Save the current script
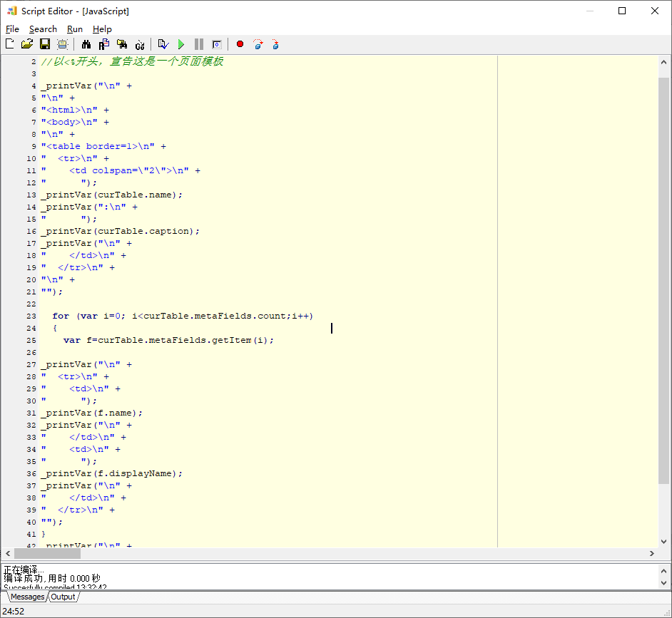Screen dimensions: 672x618 pyautogui.click(x=44, y=44)
